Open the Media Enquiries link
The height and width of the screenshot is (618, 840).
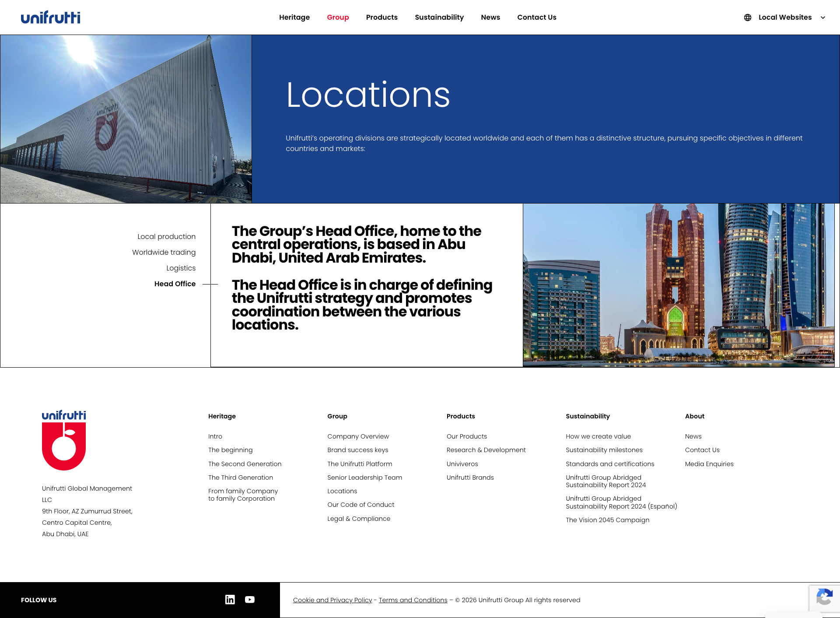click(x=709, y=464)
